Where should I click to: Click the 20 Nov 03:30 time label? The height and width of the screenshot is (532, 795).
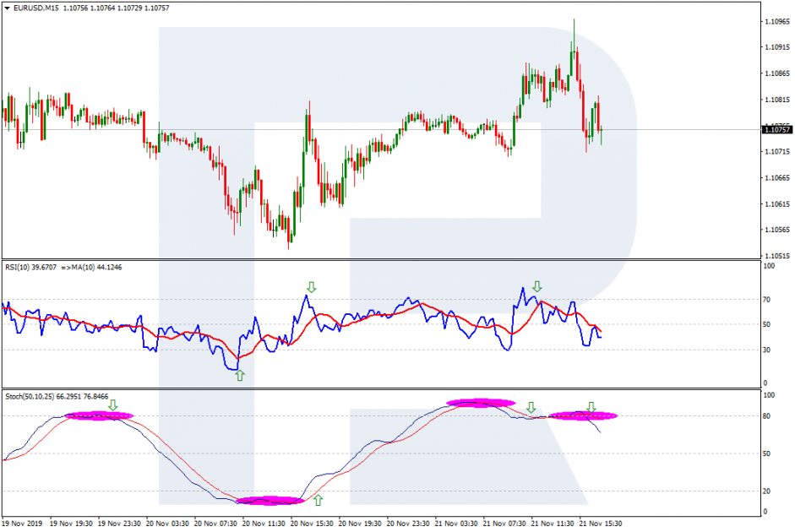(x=167, y=524)
